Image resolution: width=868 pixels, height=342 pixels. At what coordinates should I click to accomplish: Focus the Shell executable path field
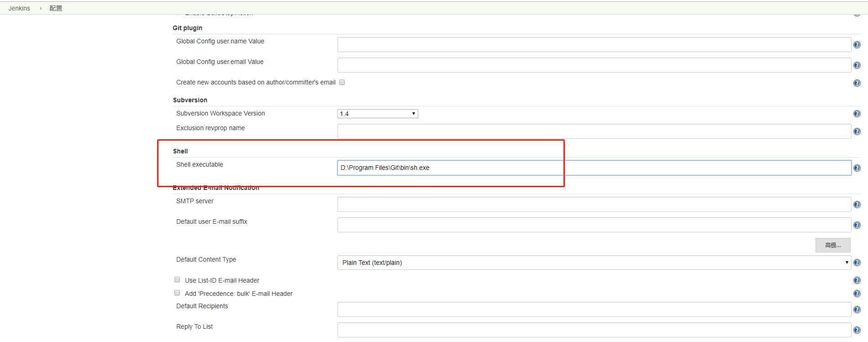[x=594, y=168]
